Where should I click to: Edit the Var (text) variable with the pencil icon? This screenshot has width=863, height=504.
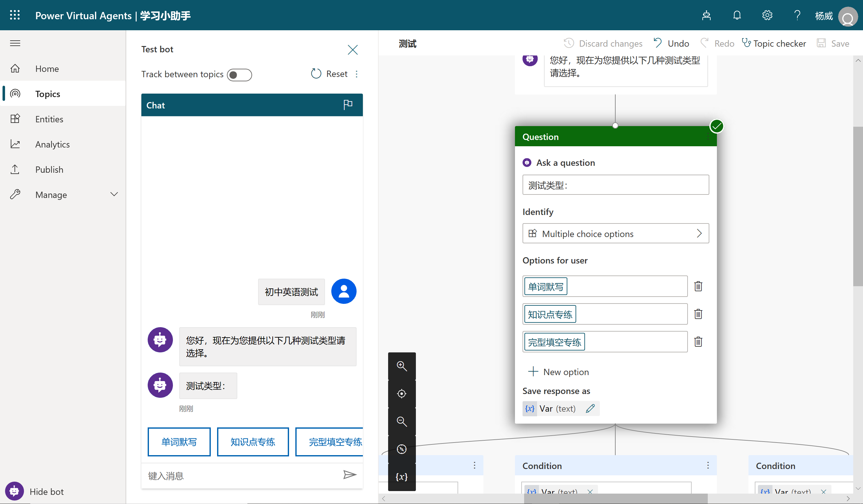pos(590,408)
